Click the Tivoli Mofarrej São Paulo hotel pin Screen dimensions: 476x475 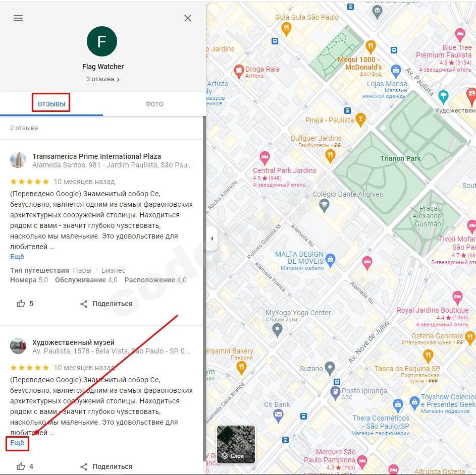[x=472, y=226]
